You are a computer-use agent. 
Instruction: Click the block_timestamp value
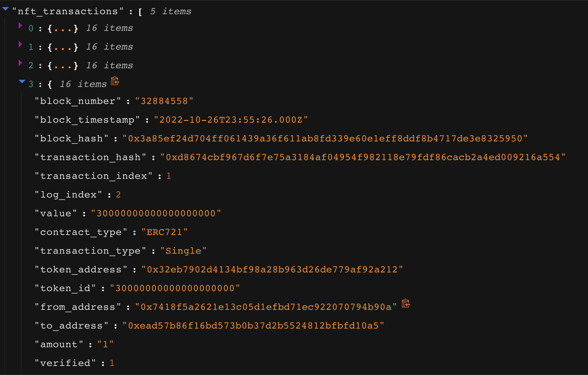click(x=231, y=120)
